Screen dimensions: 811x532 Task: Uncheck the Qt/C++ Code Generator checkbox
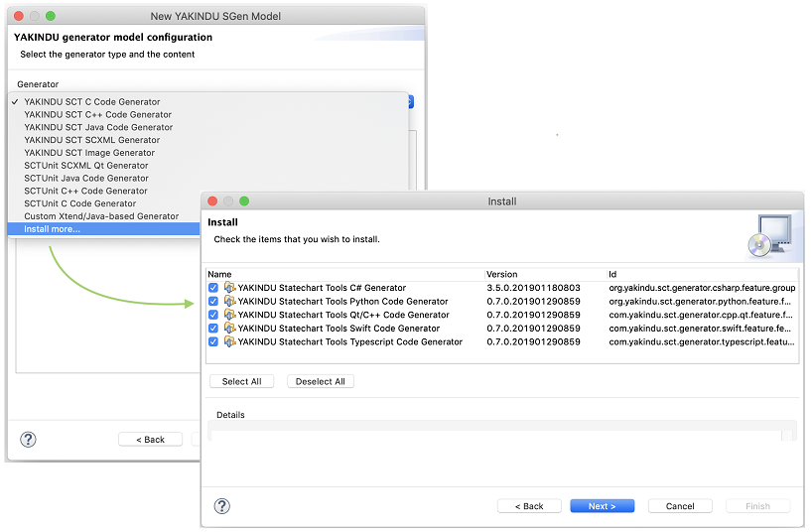(x=213, y=315)
